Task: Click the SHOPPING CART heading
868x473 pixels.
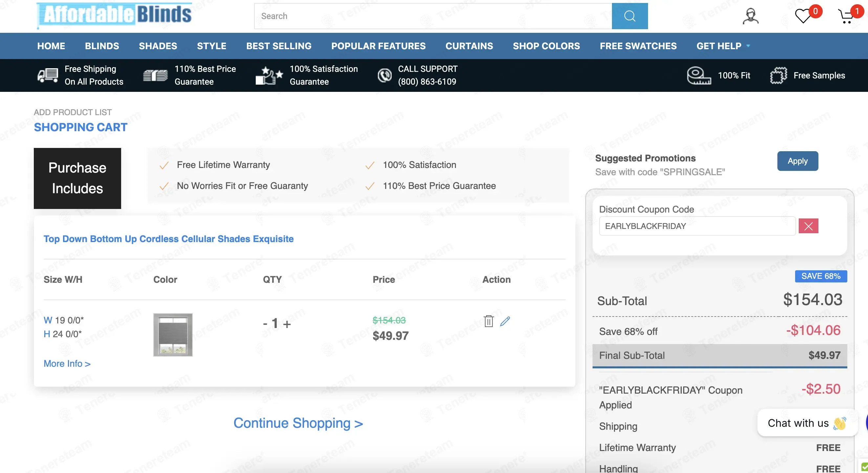Action: pyautogui.click(x=80, y=127)
